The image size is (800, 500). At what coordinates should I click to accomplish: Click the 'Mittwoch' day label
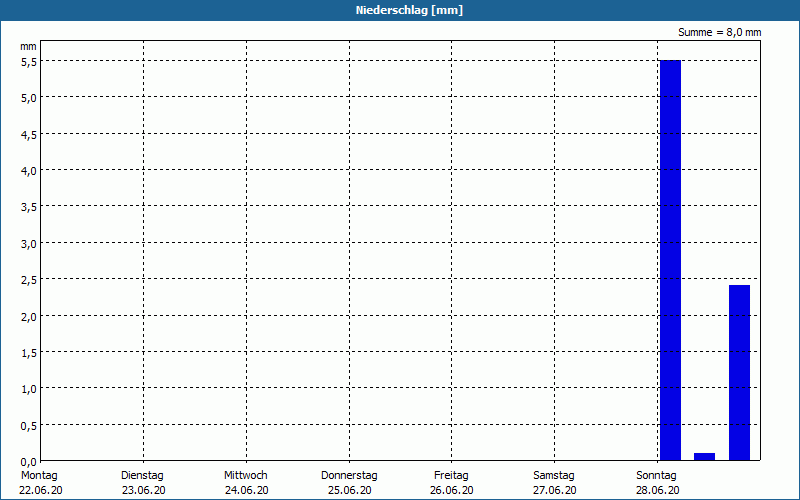click(x=245, y=476)
